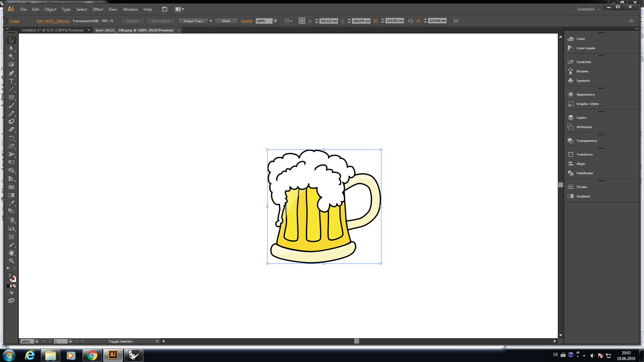Click the Fill color swatch
This screenshot has width=644, height=362.
[10, 276]
